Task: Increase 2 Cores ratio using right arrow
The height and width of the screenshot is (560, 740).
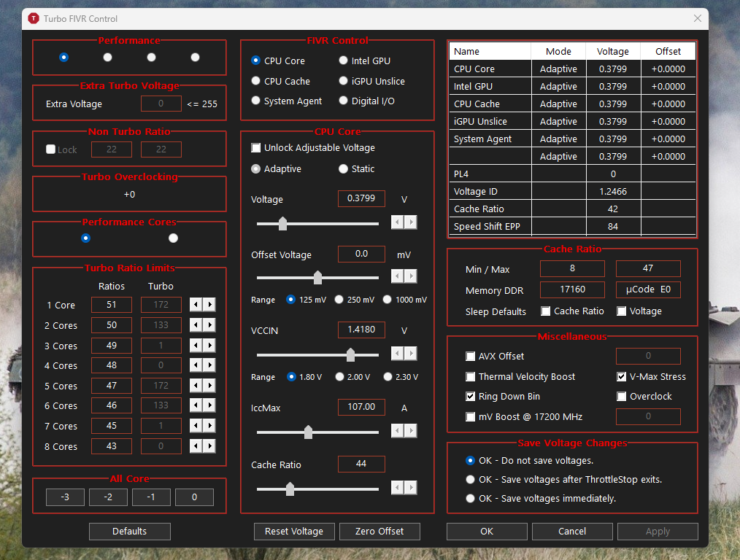Action: click(x=209, y=324)
